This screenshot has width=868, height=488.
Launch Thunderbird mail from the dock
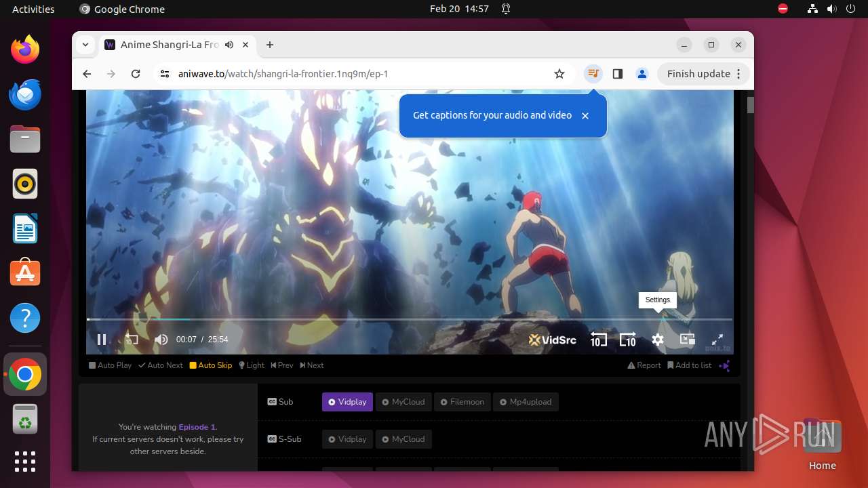[25, 94]
